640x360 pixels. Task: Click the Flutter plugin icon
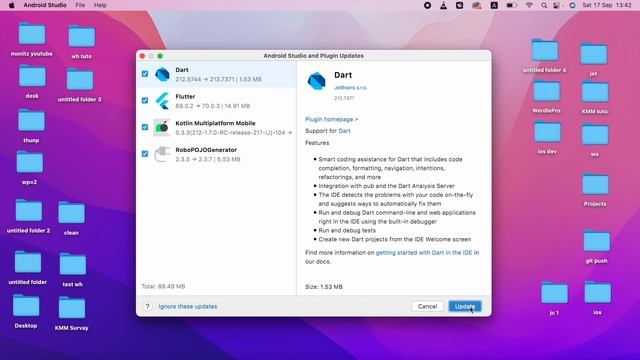[162, 101]
